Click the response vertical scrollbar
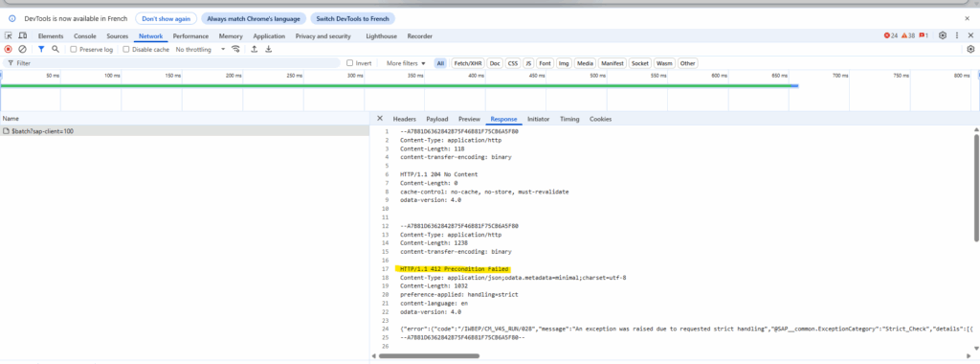980x364 pixels. pyautogui.click(x=976, y=188)
